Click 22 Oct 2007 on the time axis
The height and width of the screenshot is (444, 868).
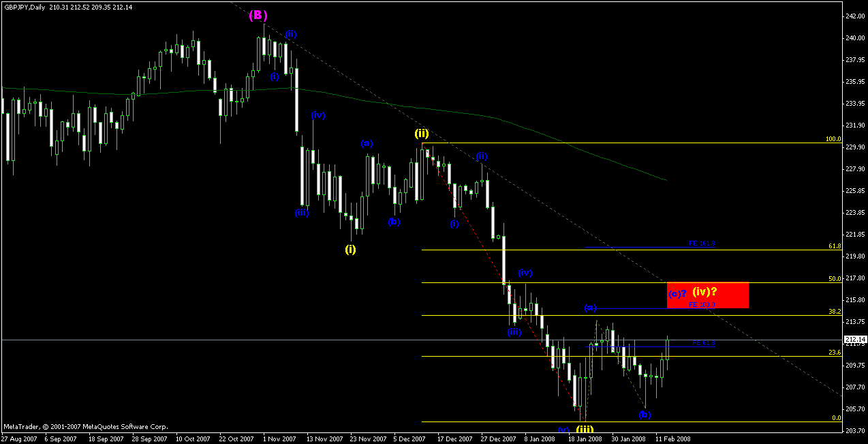(237, 439)
